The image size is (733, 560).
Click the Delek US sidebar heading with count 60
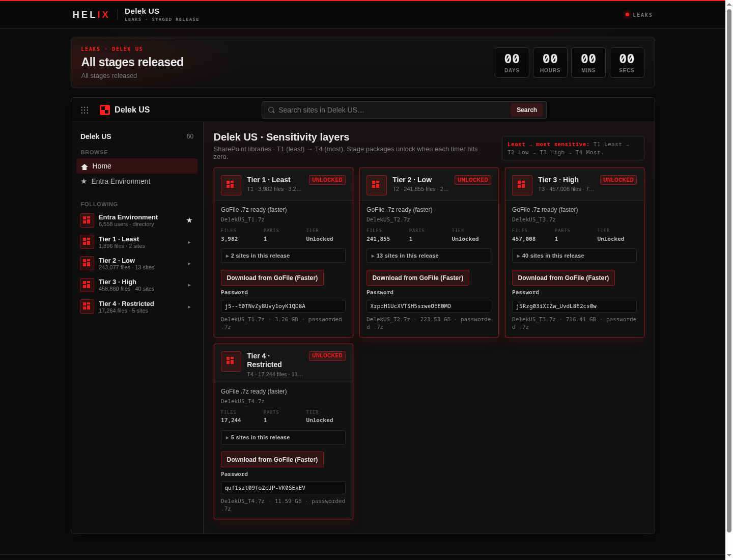(x=137, y=136)
